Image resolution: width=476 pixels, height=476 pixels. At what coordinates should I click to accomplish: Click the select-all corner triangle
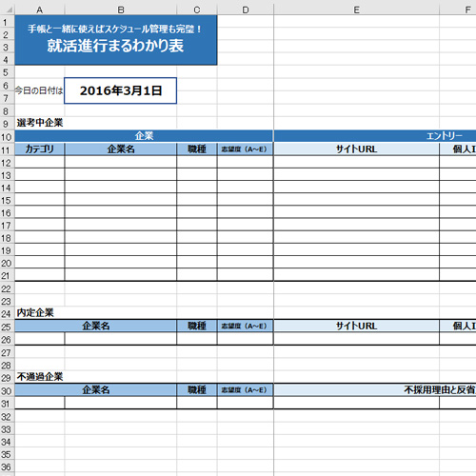click(8, 10)
